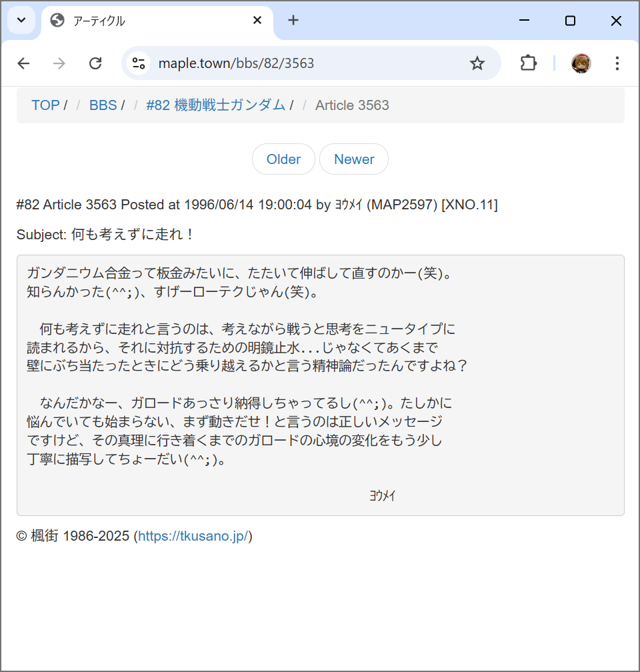Click the browser forward arrow
The width and height of the screenshot is (640, 672).
pyautogui.click(x=59, y=63)
